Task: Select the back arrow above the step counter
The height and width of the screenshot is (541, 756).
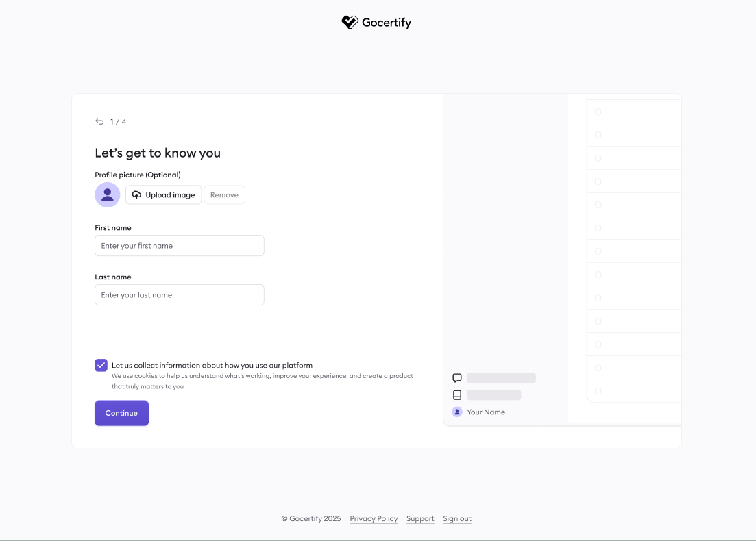Action: 99,121
